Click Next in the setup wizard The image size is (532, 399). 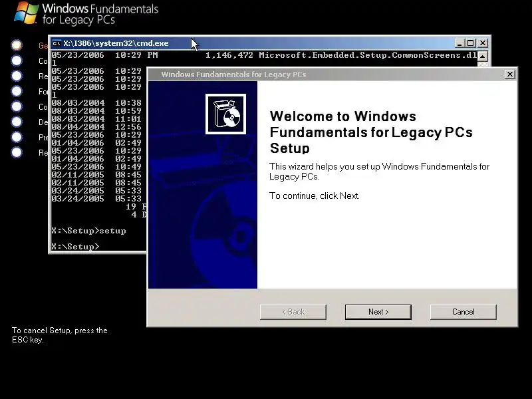click(x=378, y=312)
